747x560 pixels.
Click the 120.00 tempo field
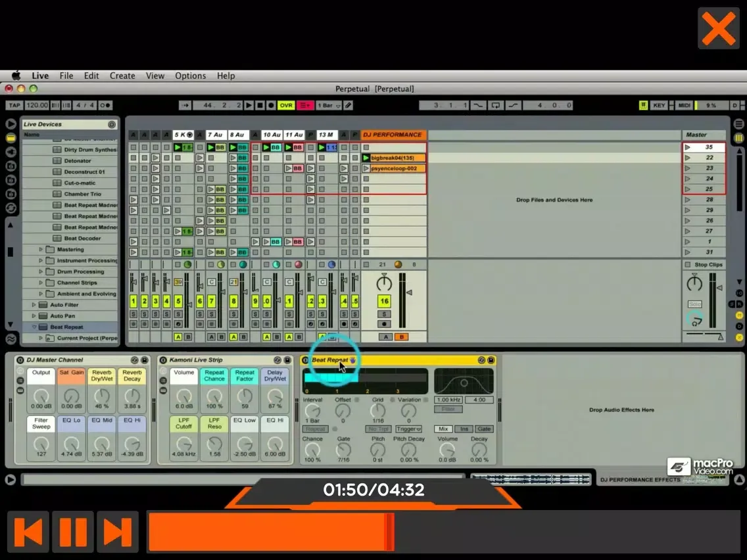click(x=37, y=105)
